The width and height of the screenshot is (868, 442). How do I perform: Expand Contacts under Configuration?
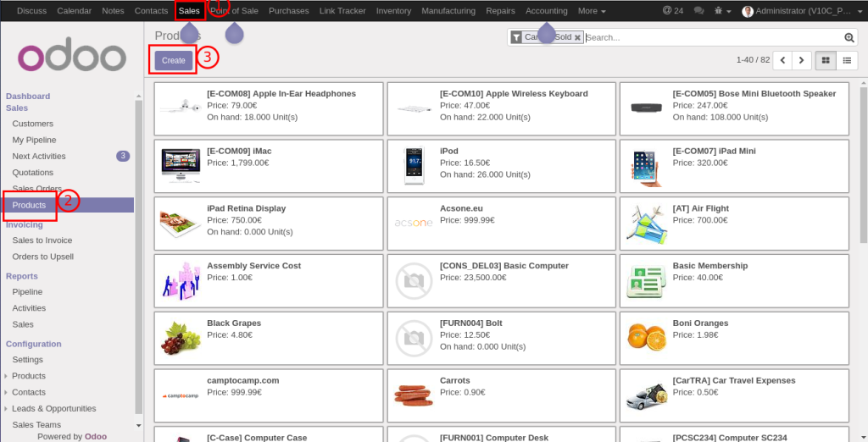click(x=29, y=392)
